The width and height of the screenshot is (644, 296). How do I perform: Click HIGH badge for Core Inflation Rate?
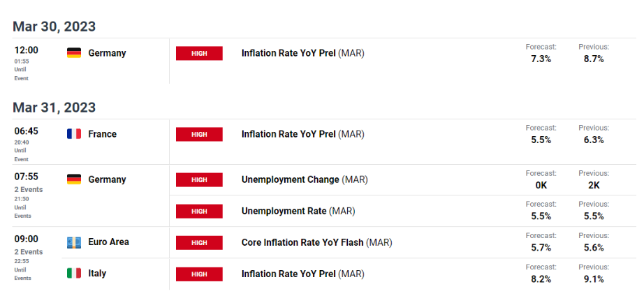[x=199, y=242]
